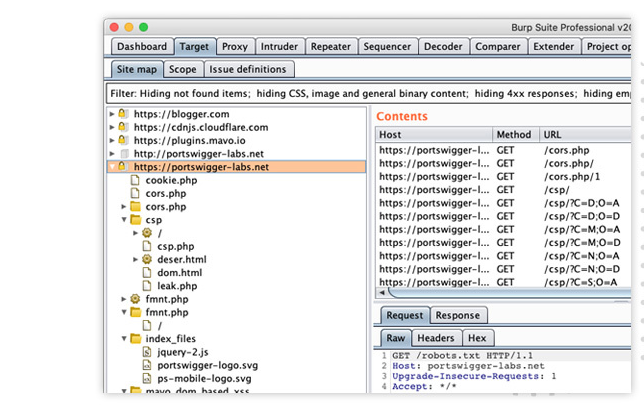
Task: Select the /csp/?C=M;O=A contents row
Action: coord(504,229)
